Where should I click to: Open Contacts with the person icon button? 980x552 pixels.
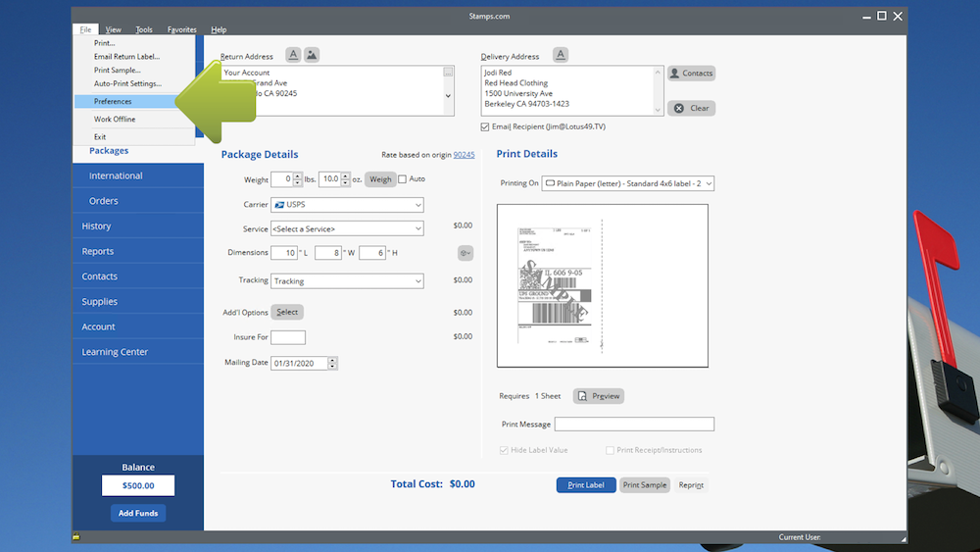[691, 74]
